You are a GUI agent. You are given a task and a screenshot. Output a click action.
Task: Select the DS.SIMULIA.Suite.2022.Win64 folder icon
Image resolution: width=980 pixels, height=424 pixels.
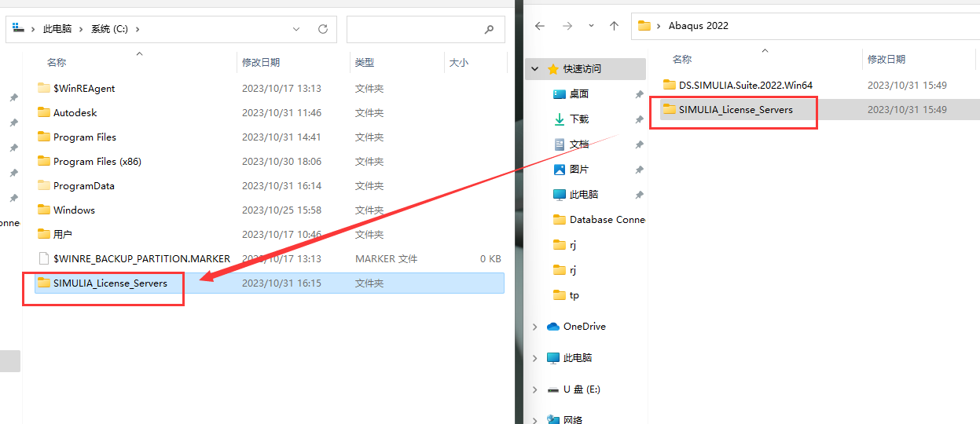pos(670,85)
